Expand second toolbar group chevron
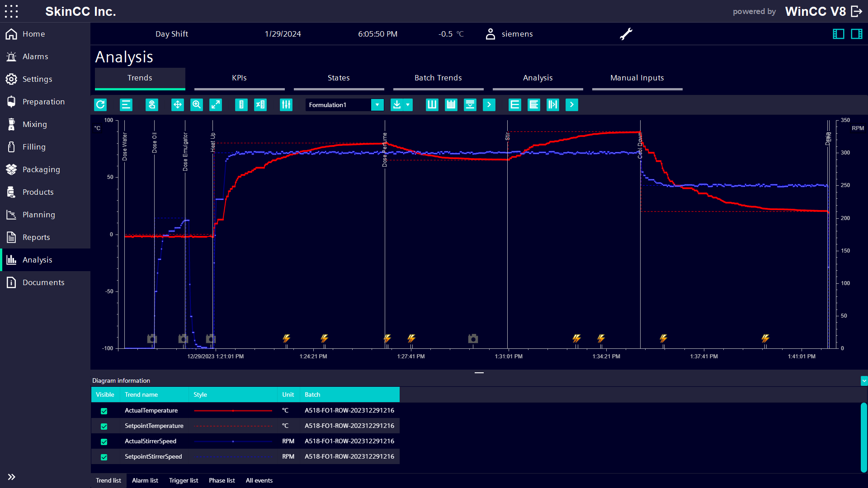The height and width of the screenshot is (488, 868). pyautogui.click(x=572, y=105)
